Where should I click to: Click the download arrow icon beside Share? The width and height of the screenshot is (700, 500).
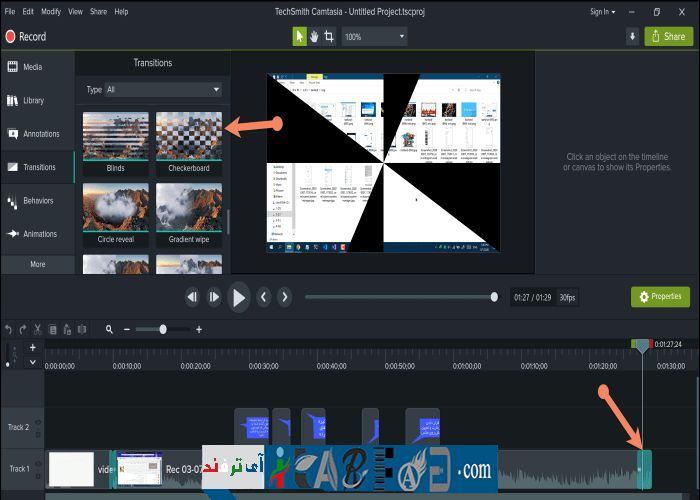pyautogui.click(x=632, y=36)
